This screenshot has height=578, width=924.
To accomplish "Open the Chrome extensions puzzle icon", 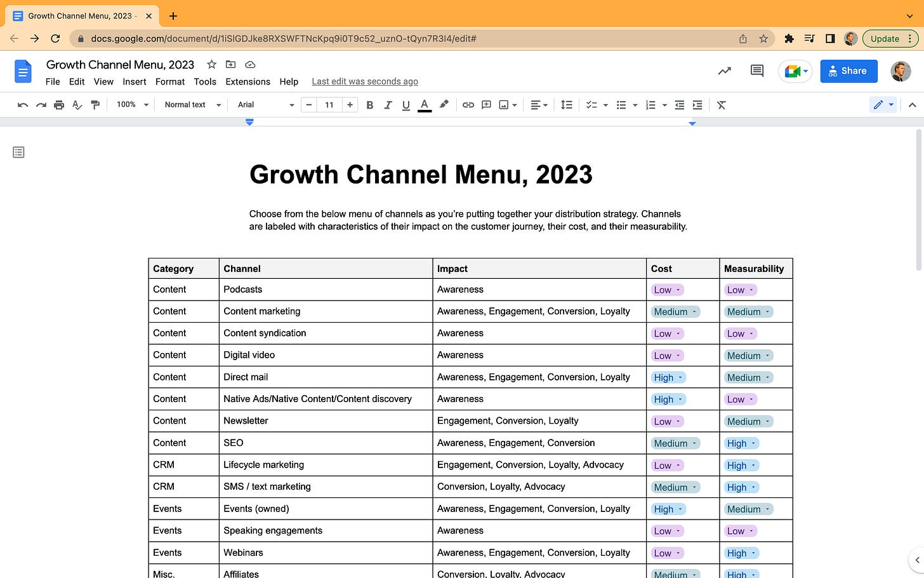I will point(789,39).
